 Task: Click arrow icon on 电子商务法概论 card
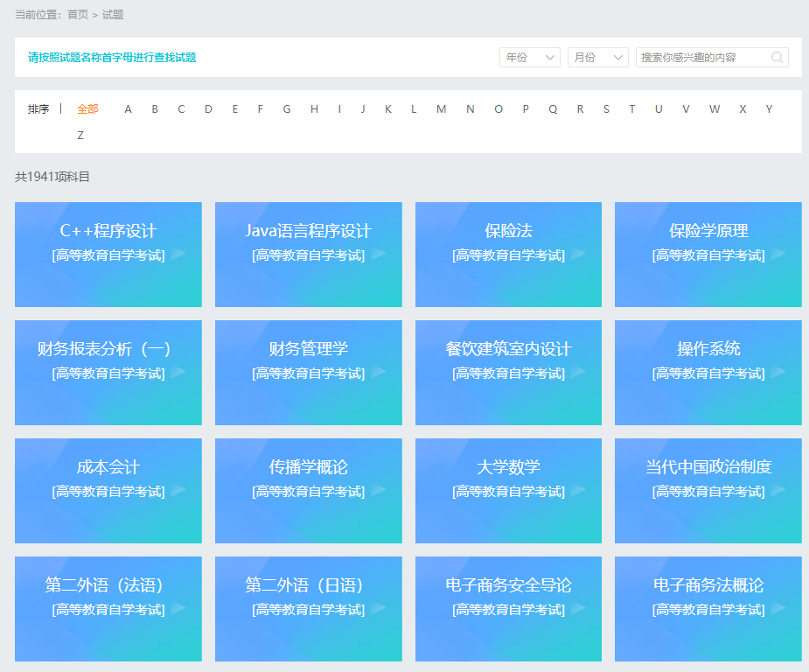click(x=778, y=609)
